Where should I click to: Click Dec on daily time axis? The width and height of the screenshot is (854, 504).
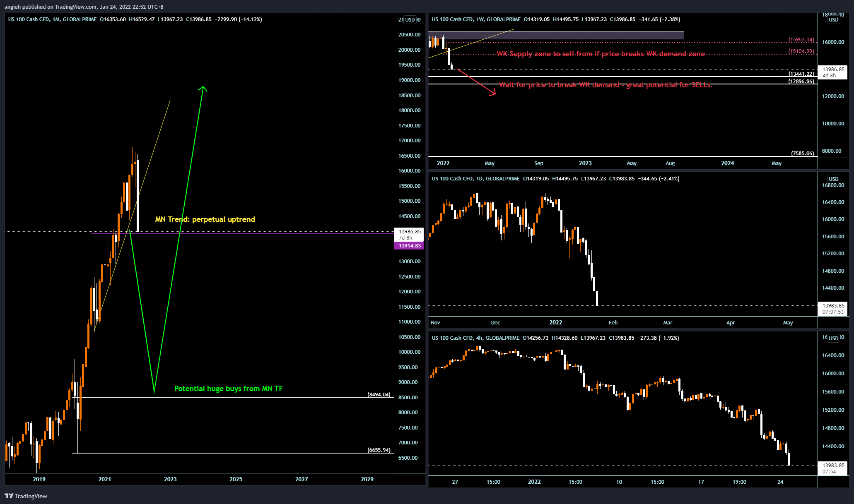click(x=496, y=323)
